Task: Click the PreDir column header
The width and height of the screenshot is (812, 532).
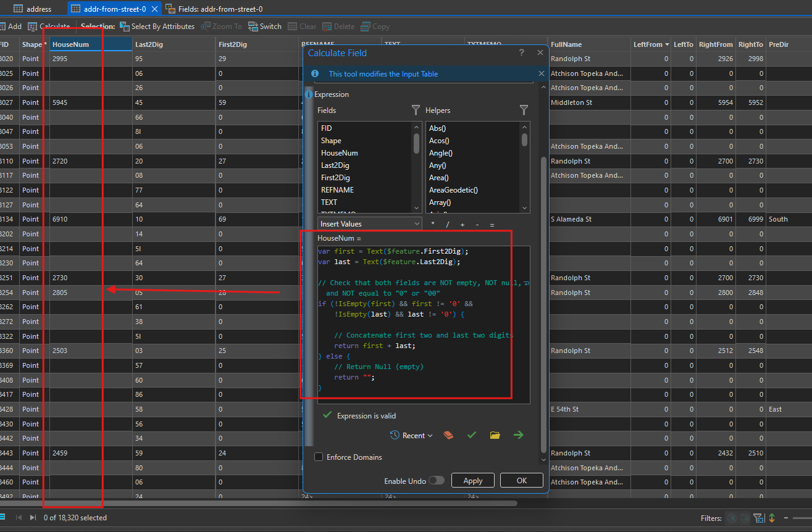Action: tap(788, 44)
